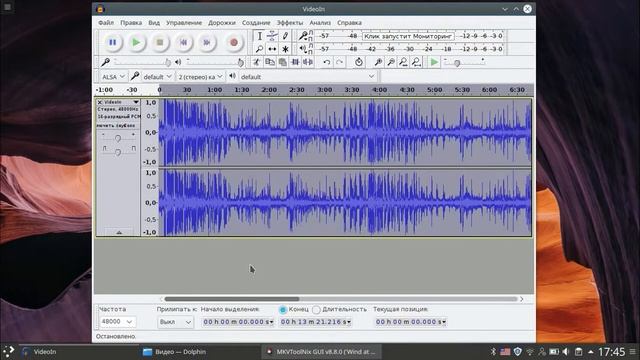Redo the last undone action
640x360 pixels.
(340, 62)
